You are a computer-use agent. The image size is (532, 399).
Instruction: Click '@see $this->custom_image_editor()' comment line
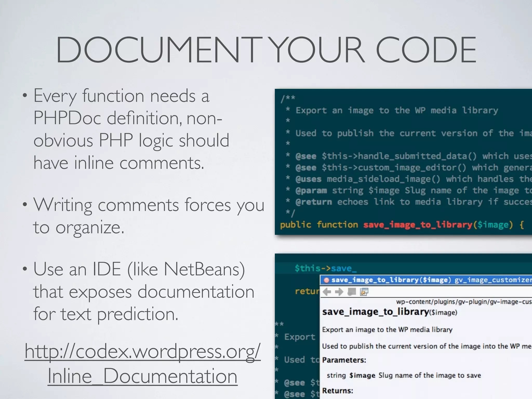point(409,168)
